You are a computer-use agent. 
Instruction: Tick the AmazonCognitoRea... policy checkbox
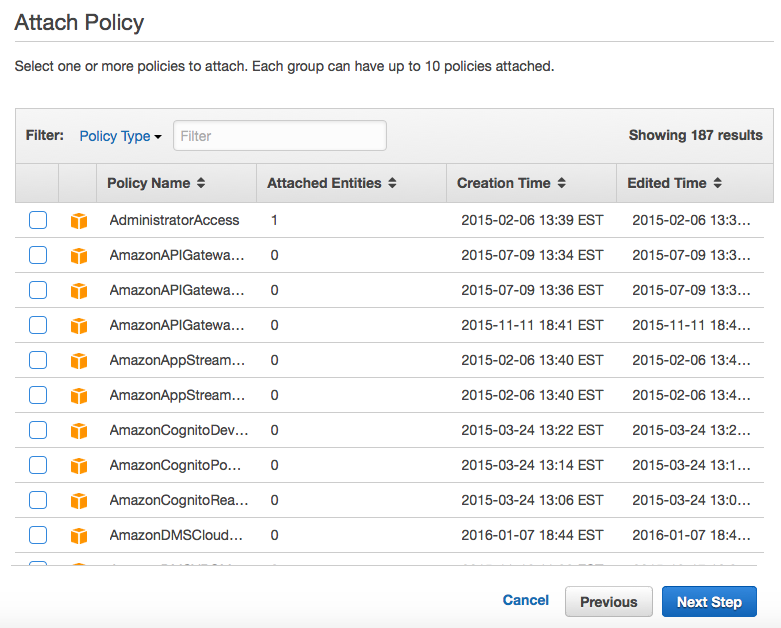38,500
